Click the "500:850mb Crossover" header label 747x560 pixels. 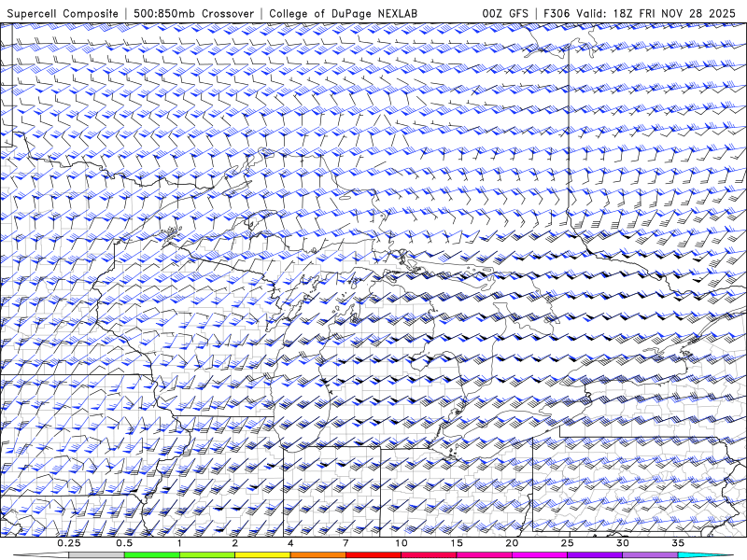pyautogui.click(x=194, y=13)
